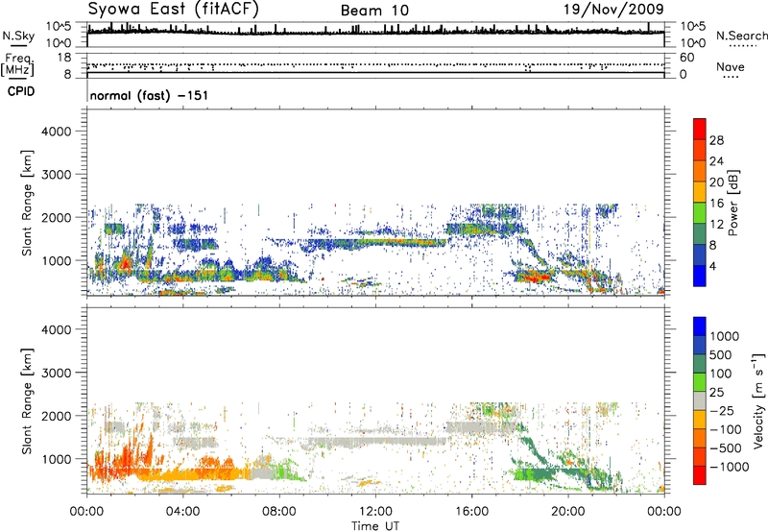Select the date '19/Nov/2009'
The width and height of the screenshot is (768, 532).
[x=613, y=9]
